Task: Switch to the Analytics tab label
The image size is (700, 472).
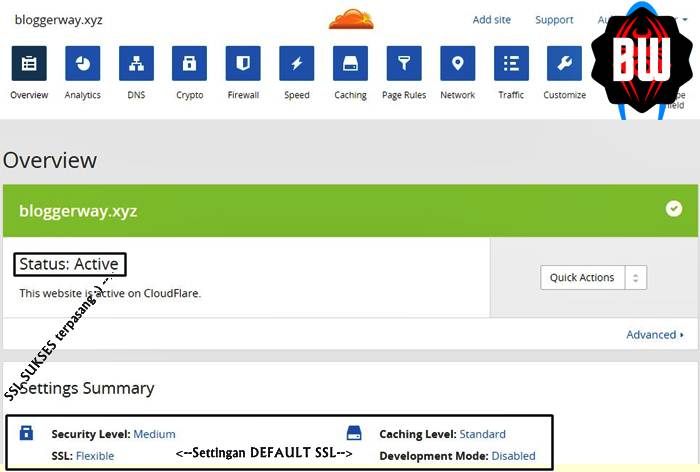Action: click(83, 95)
